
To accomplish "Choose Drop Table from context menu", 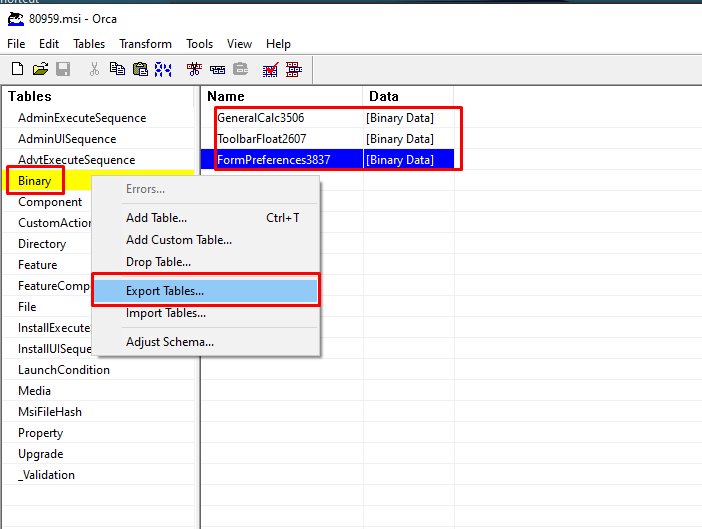I will (206, 262).
